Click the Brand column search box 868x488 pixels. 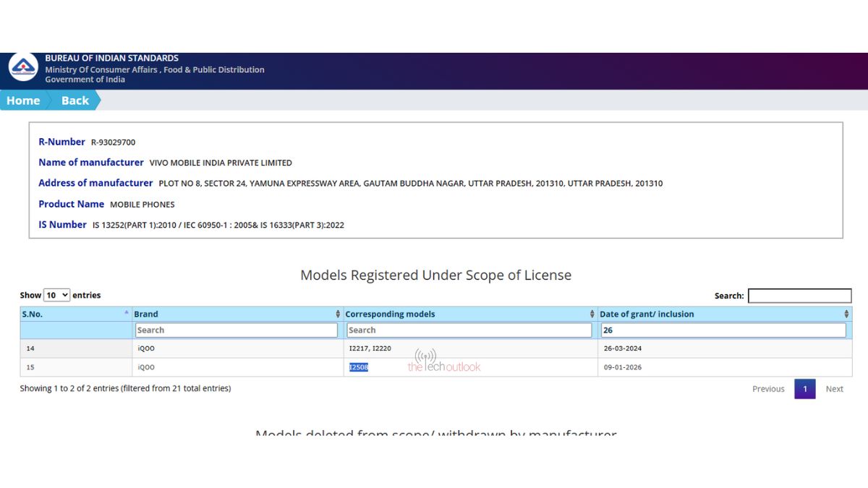236,330
